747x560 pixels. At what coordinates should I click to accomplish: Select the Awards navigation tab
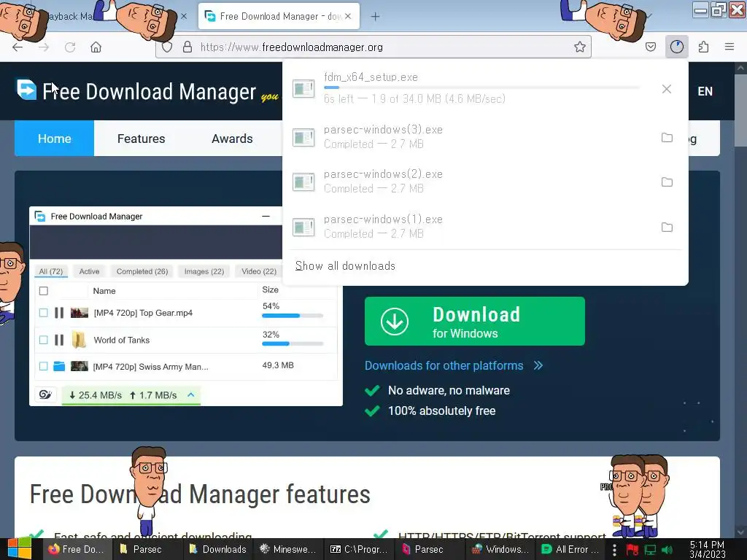(232, 139)
